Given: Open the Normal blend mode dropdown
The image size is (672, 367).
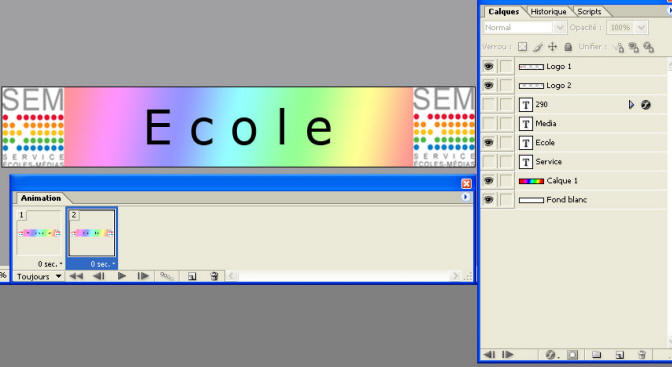Looking at the screenshot, I should point(524,27).
